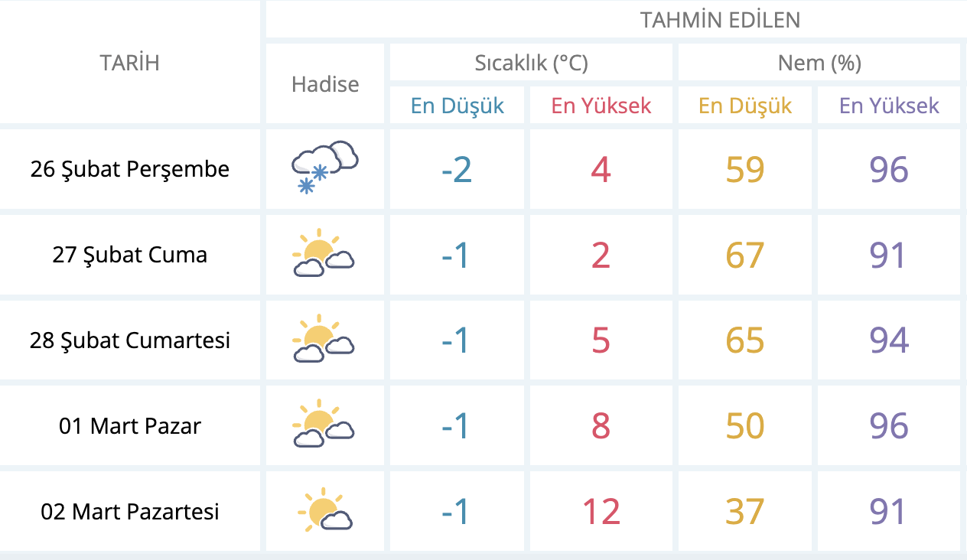The image size is (967, 560).
Task: Click the En Yüksek temperature subheader
Action: [x=601, y=106]
